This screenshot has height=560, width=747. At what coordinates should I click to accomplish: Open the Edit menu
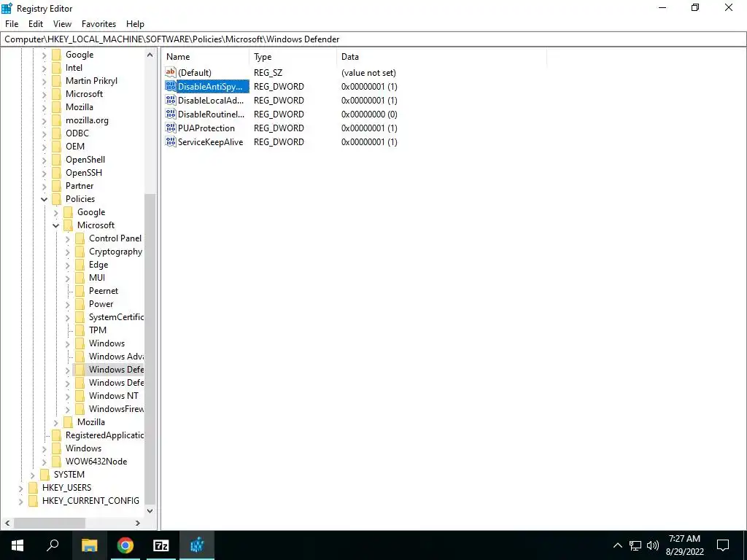coord(36,24)
